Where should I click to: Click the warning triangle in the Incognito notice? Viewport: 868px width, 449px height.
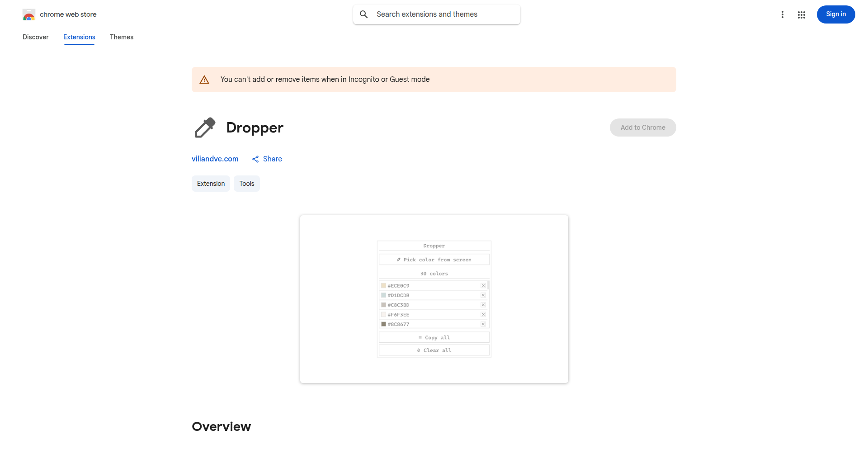tap(204, 79)
